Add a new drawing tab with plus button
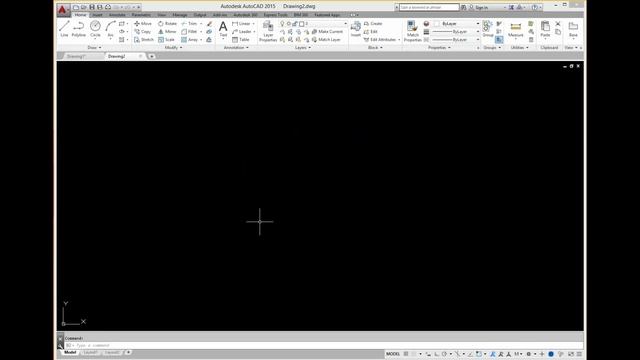This screenshot has width=640, height=360. point(151,56)
